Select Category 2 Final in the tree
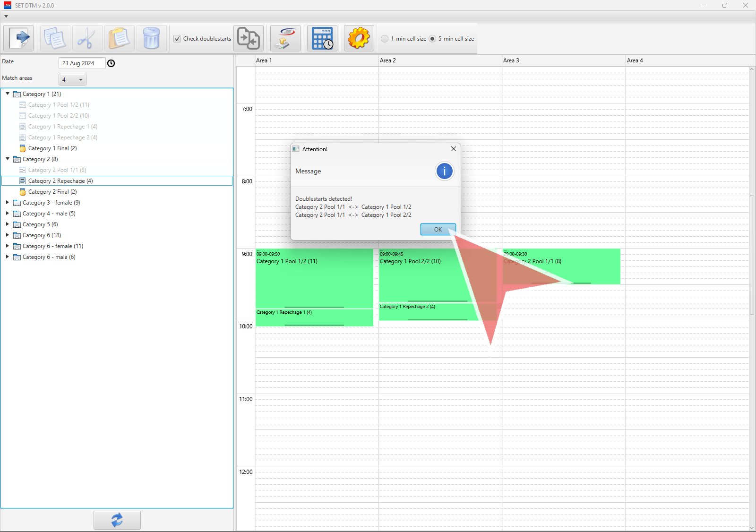The height and width of the screenshot is (532, 756). coord(52,192)
